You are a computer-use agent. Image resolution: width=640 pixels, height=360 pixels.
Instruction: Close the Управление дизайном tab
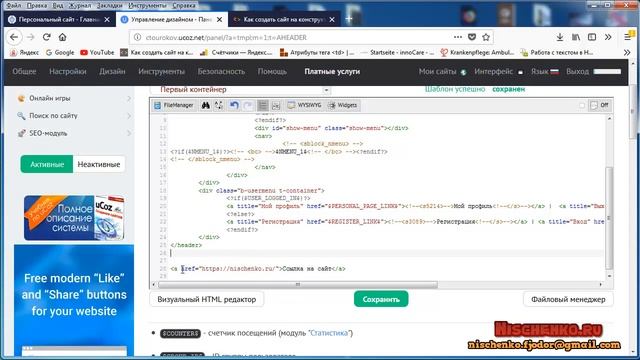(x=219, y=20)
